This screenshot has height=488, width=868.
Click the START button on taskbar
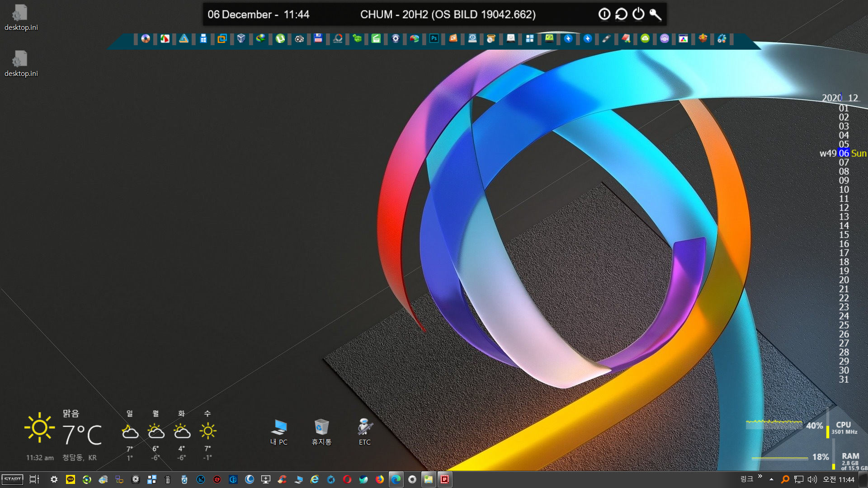[x=13, y=479]
